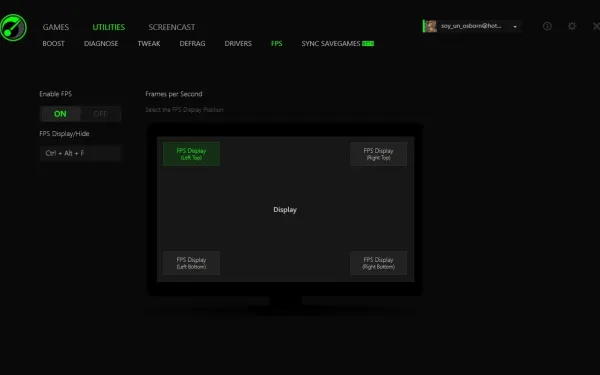Image resolution: width=600 pixels, height=375 pixels.
Task: Open the settings gear icon
Action: (572, 26)
